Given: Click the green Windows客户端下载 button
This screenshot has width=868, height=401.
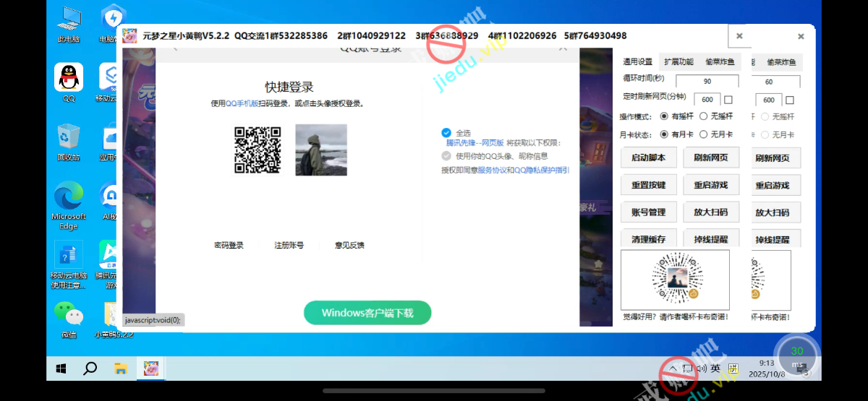Looking at the screenshot, I should [367, 313].
